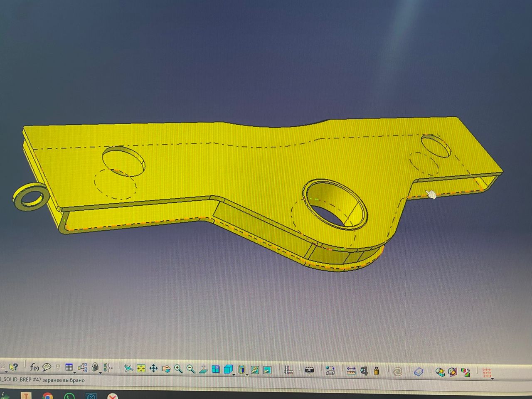Expand the Design Table dropdown arrow
The width and height of the screenshot is (532, 399).
tap(74, 372)
